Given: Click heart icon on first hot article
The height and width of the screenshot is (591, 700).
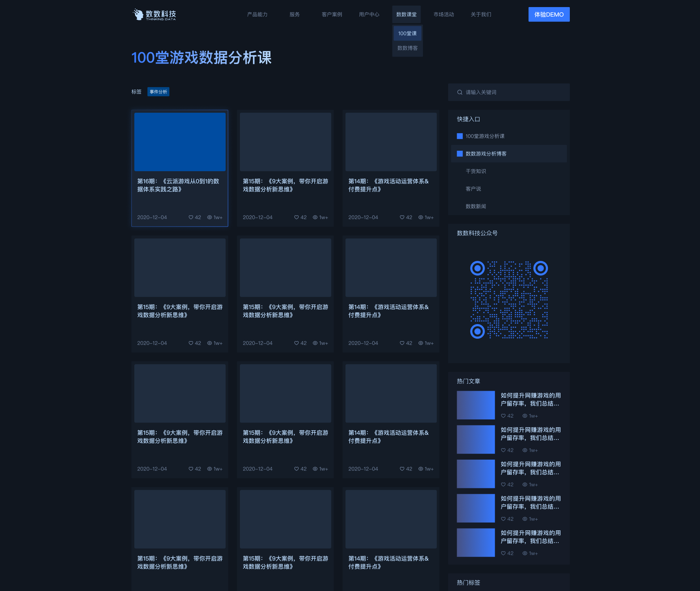Looking at the screenshot, I should pyautogui.click(x=503, y=416).
